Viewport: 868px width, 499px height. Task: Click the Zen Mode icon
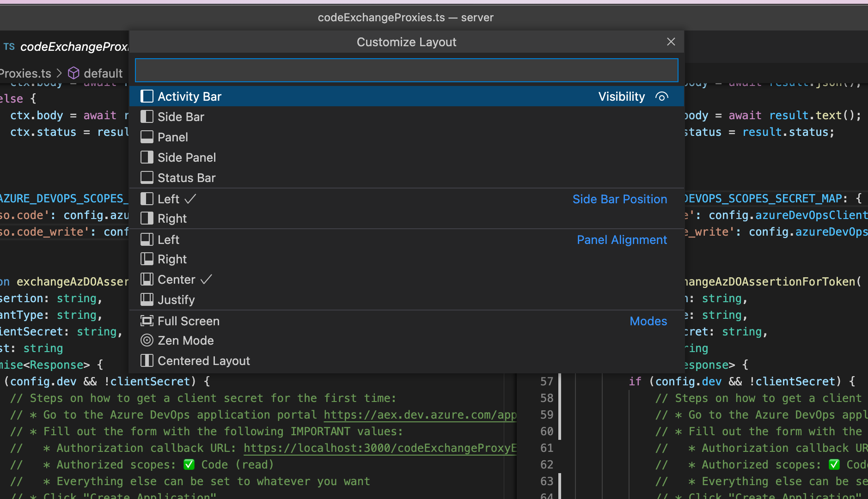tap(147, 340)
